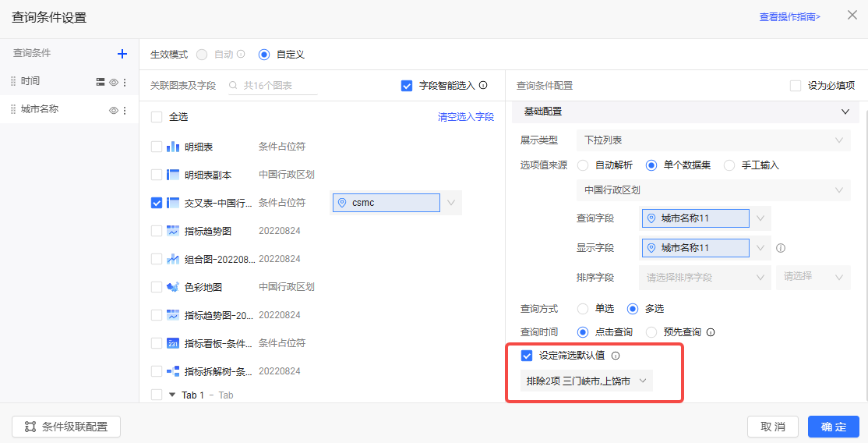This screenshot has width=868, height=443.
Task: Click the info icon beside 显示字段 dropdown
Action: pyautogui.click(x=780, y=248)
